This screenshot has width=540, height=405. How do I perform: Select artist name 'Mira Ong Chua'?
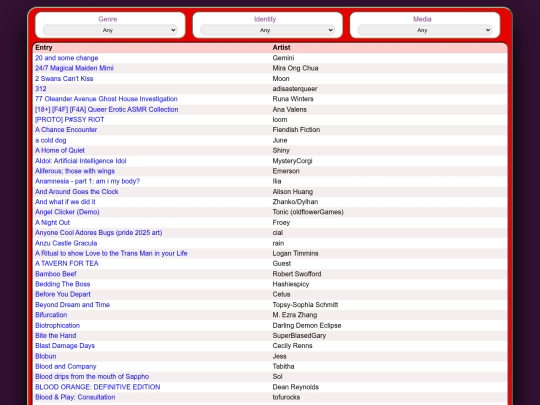295,68
